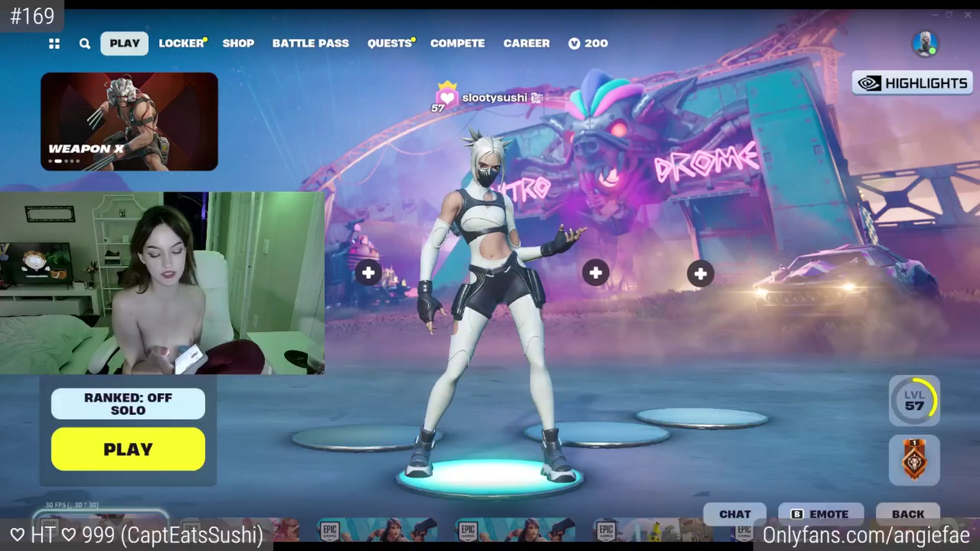Viewport: 980px width, 551px height.
Task: Click the slootysushi player name tag
Action: pyautogui.click(x=495, y=97)
